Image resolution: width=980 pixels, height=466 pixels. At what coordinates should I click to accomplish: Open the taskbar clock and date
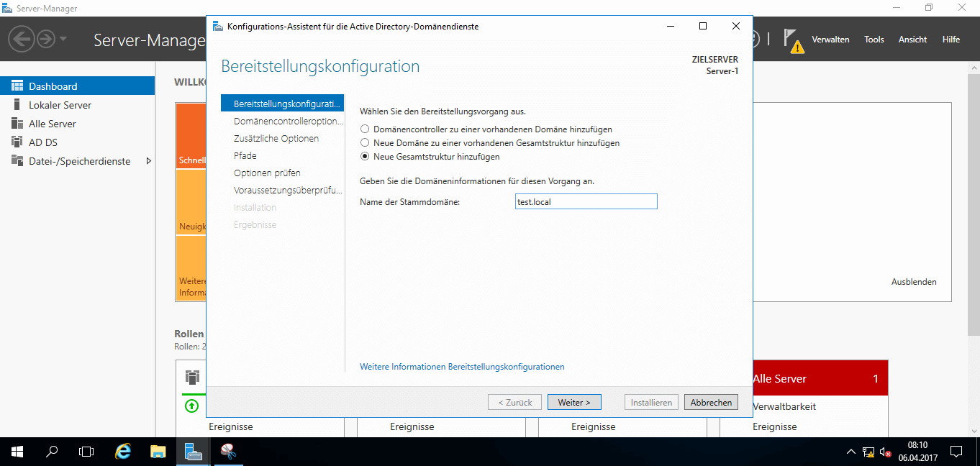pos(917,452)
